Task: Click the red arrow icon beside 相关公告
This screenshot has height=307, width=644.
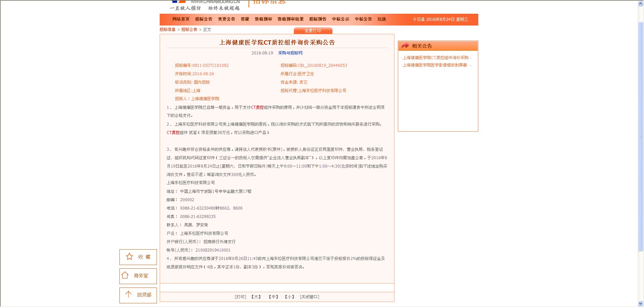Action: 405,46
